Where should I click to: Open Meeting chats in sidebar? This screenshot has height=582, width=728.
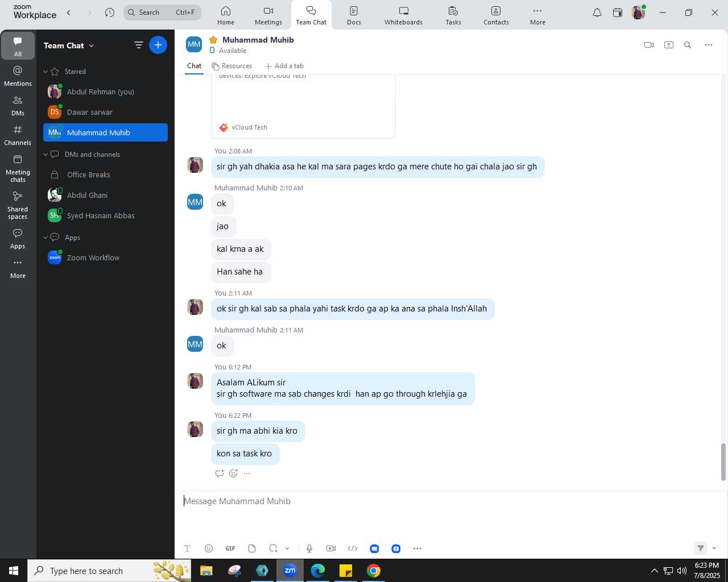coord(18,168)
